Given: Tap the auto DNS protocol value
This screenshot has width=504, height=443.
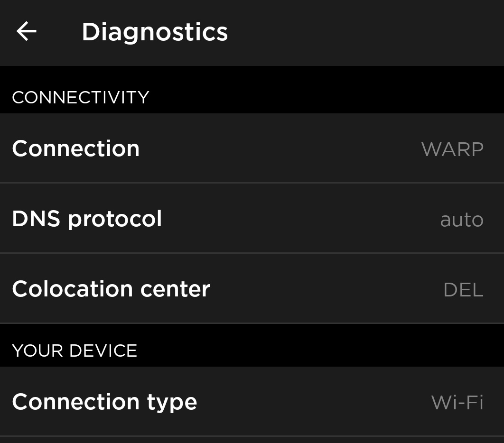Looking at the screenshot, I should (x=461, y=219).
